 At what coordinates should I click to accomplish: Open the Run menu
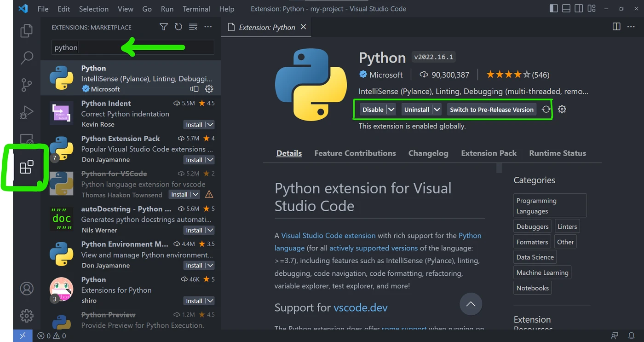(167, 9)
